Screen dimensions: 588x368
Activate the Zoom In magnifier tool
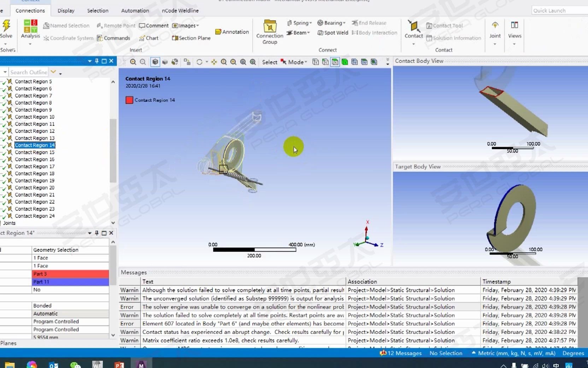(x=234, y=62)
